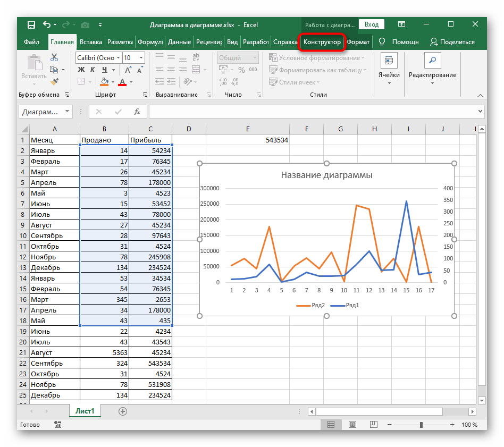The height and width of the screenshot is (447, 504).
Task: Click the Format Painter brush icon
Action: click(54, 81)
